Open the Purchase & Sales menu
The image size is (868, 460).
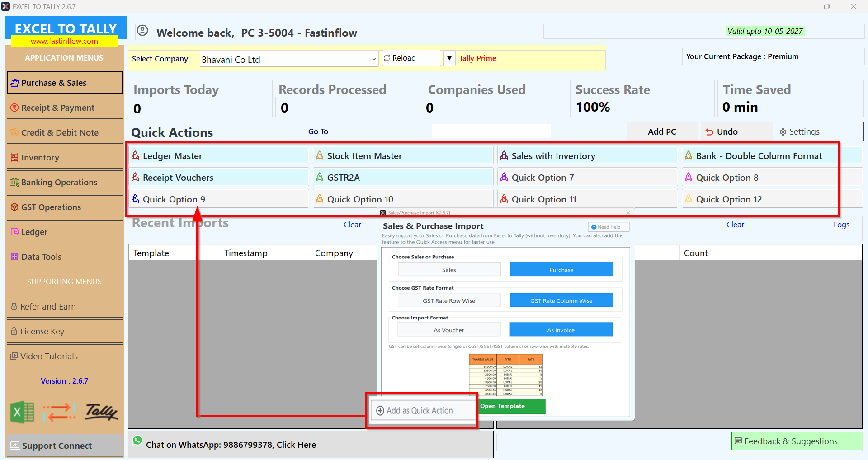tap(65, 83)
